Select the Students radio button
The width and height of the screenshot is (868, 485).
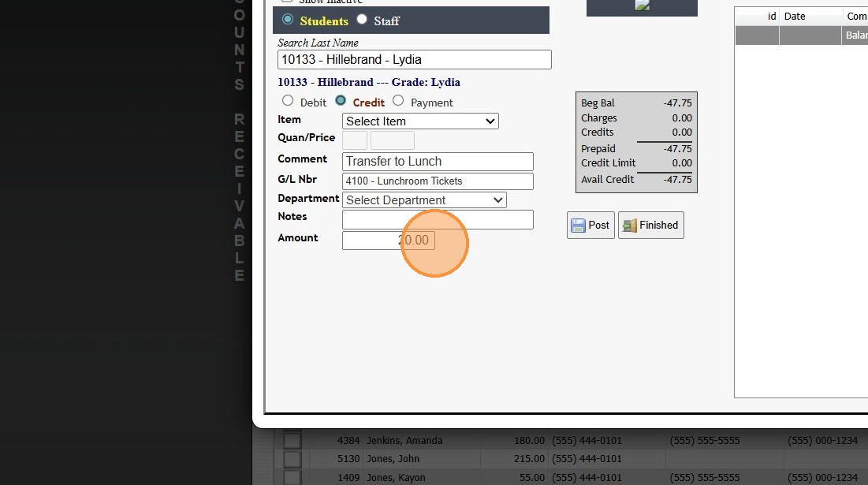point(287,20)
